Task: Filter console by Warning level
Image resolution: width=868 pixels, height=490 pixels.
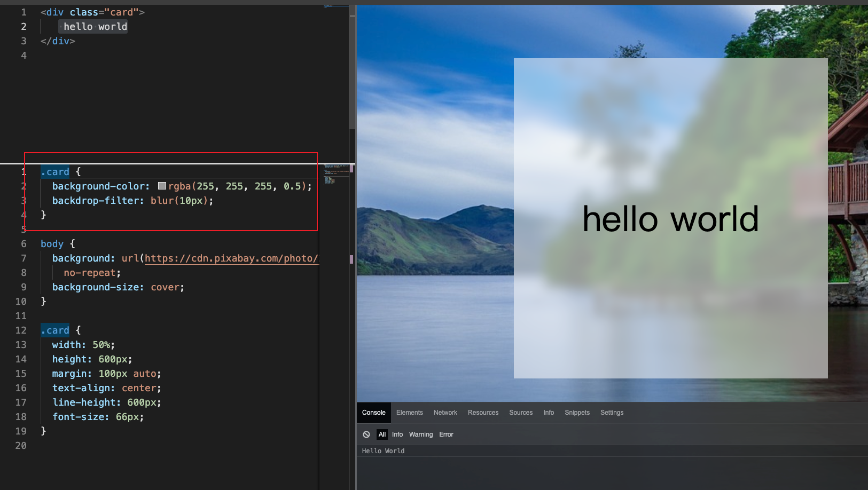Action: click(x=421, y=434)
